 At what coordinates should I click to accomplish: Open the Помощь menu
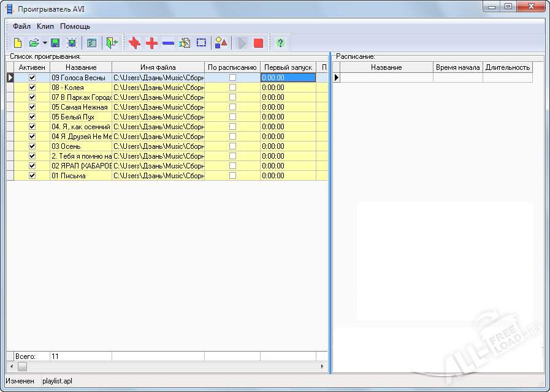(x=75, y=26)
